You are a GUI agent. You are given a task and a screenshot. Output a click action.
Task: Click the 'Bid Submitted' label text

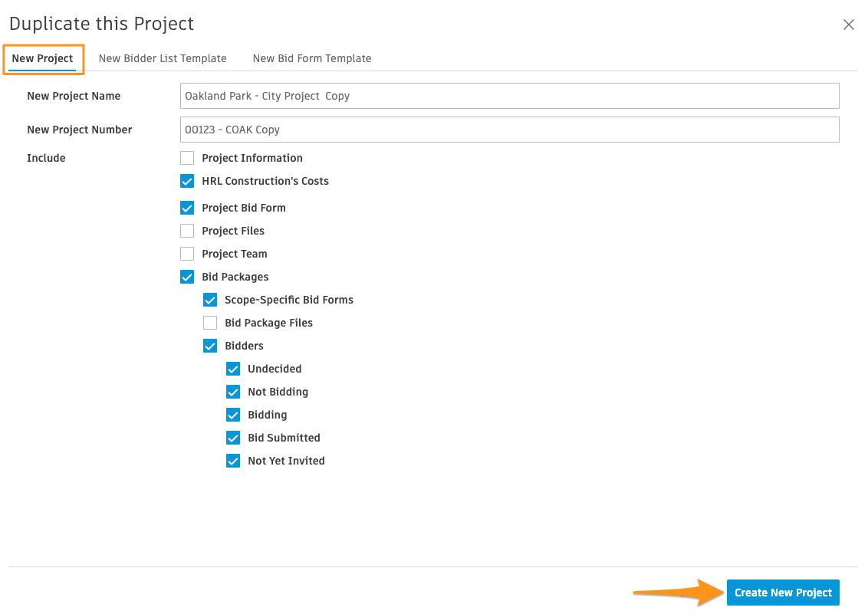pos(284,438)
